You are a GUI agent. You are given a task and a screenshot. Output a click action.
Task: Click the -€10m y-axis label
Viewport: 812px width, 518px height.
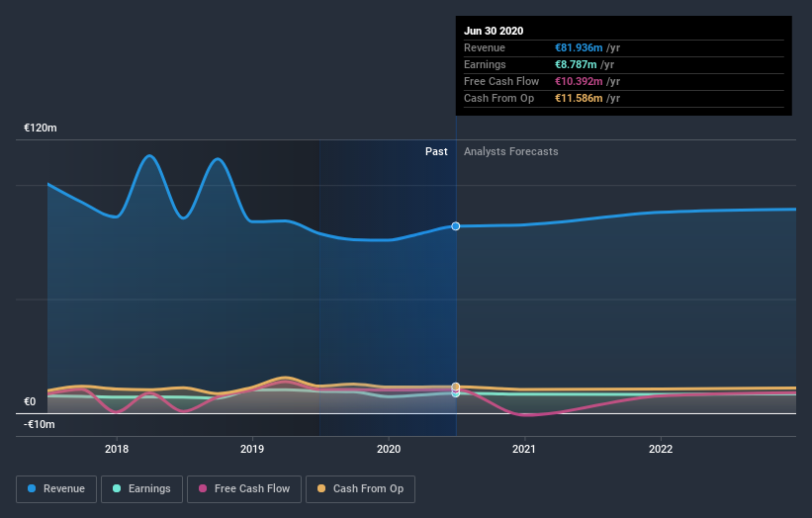pyautogui.click(x=40, y=424)
